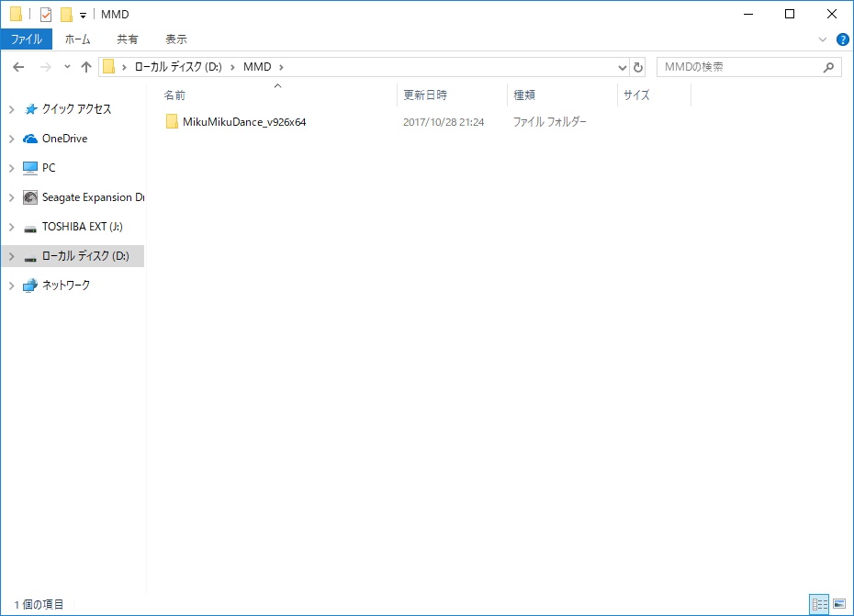This screenshot has height=616, width=854.
Task: Select the MikuMikuDance_v926x64 folder
Action: point(244,122)
